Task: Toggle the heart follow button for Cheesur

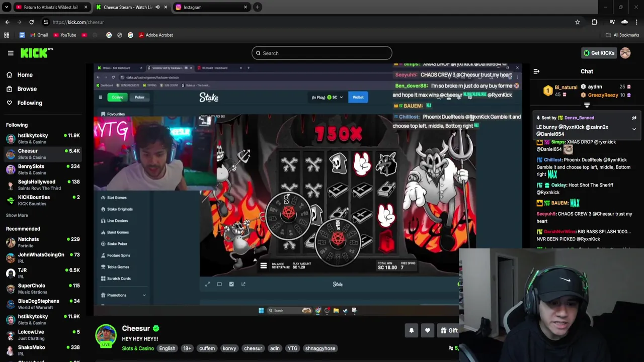Action: click(x=428, y=330)
